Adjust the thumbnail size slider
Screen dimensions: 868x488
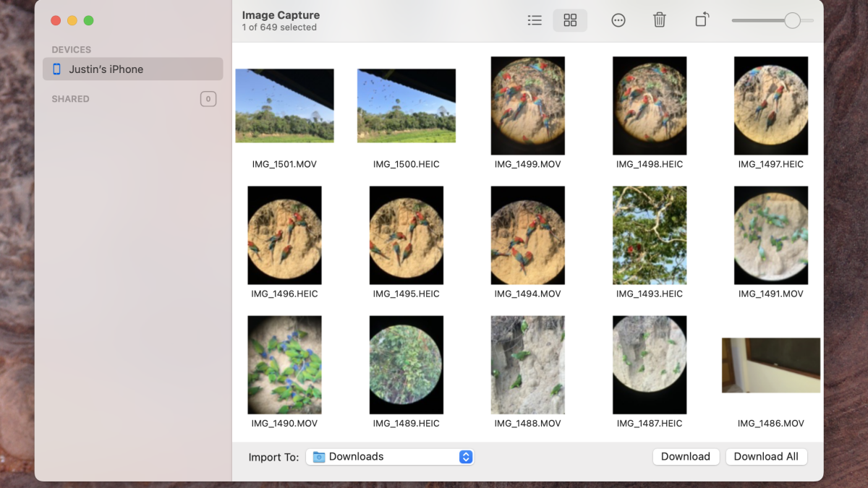point(792,20)
